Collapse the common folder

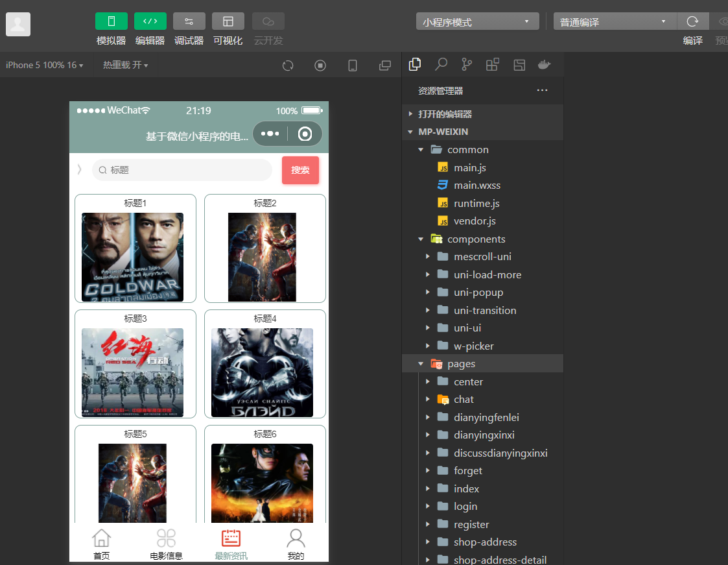(483, 150)
